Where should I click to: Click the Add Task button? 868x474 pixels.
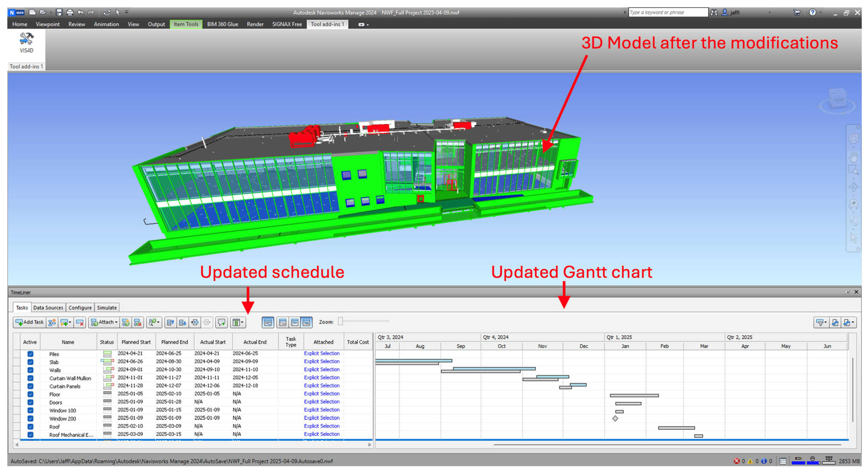coord(30,322)
